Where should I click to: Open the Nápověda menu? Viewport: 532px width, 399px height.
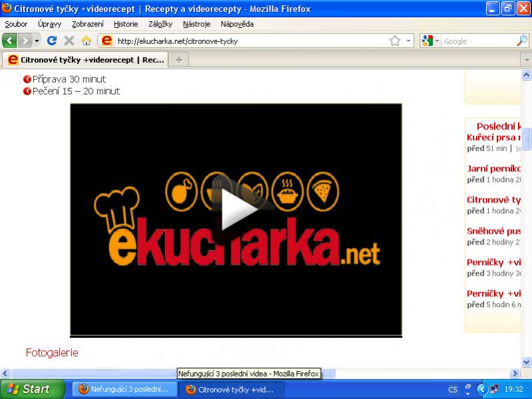click(237, 24)
